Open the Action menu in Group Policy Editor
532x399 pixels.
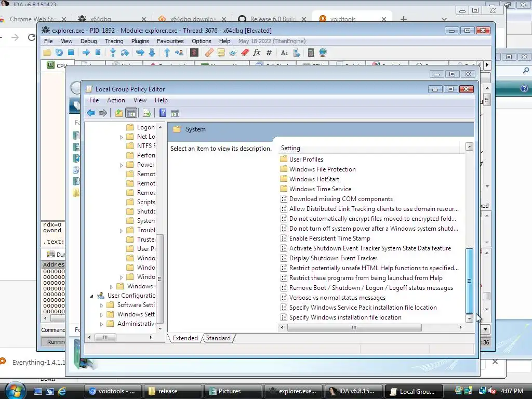point(116,100)
